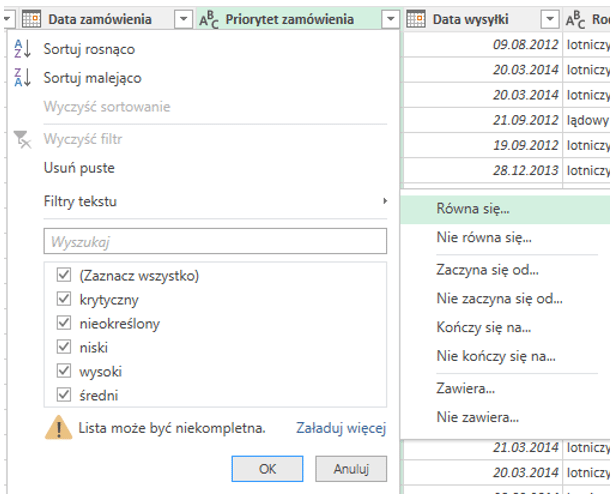616x498 pixels.
Task: Click the date type icon of Data zamówienia
Action: click(x=31, y=19)
